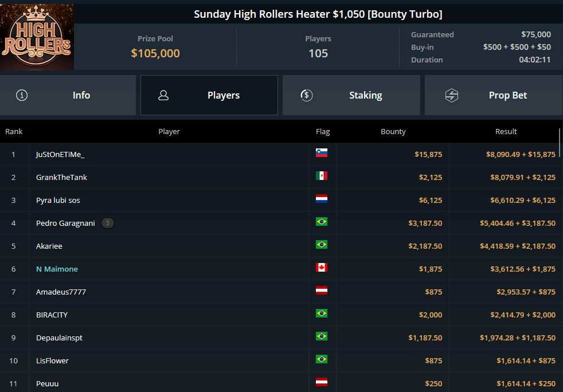Click result $3,612.56 + $1,875
563x392 pixels.
(x=523, y=269)
